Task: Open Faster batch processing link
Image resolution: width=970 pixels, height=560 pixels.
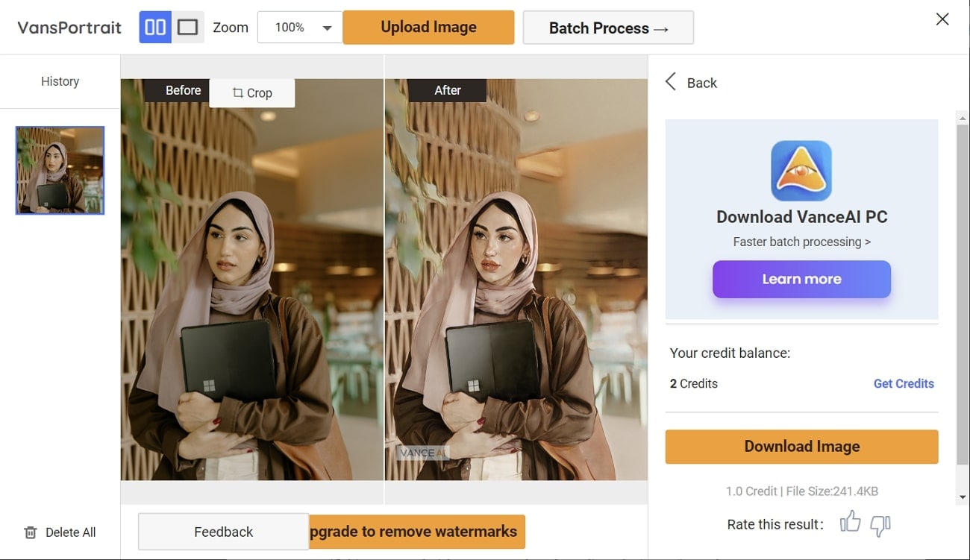Action: (x=801, y=242)
